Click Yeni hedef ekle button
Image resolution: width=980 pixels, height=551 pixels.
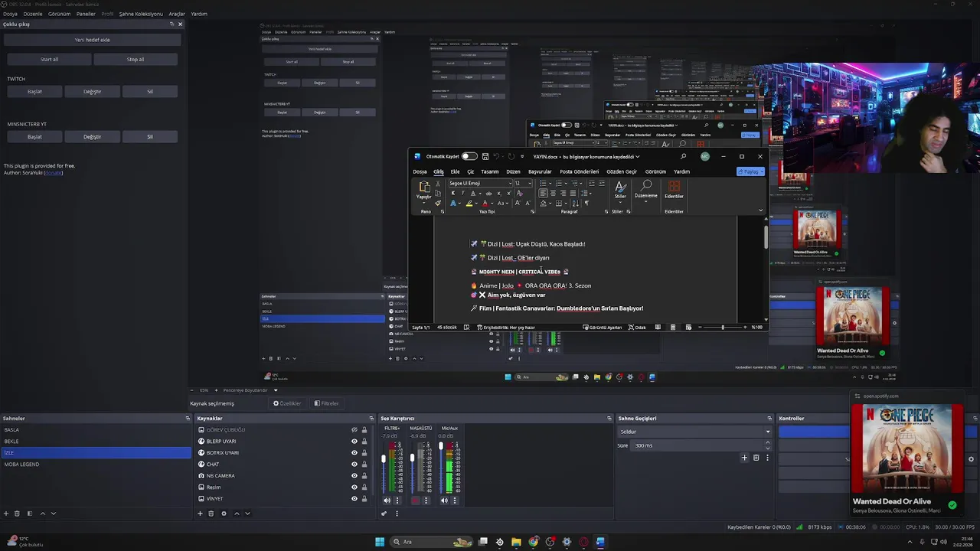tap(92, 40)
